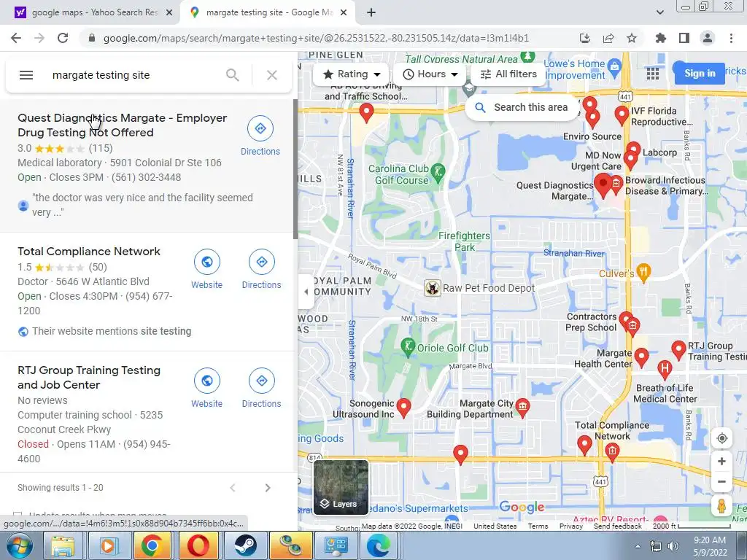
Task: Open the Hours filter dropdown
Action: point(430,74)
